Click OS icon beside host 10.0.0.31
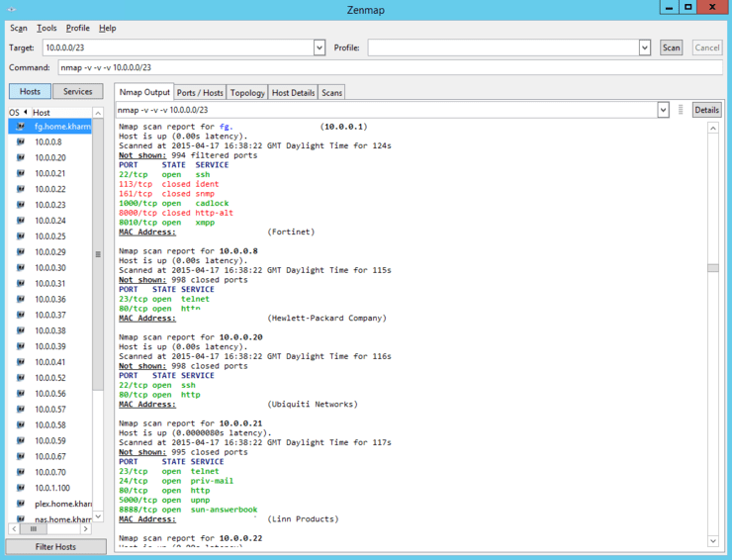This screenshot has width=732, height=560. click(x=21, y=284)
